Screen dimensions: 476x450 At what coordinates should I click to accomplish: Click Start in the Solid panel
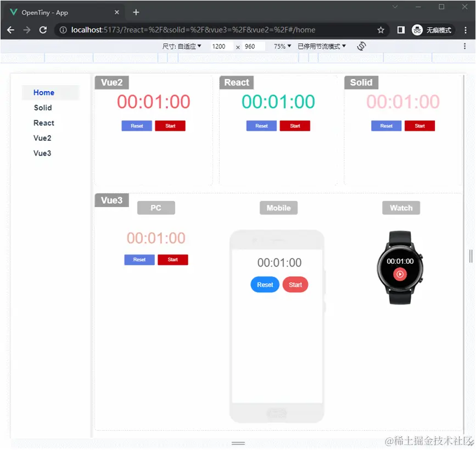click(419, 126)
